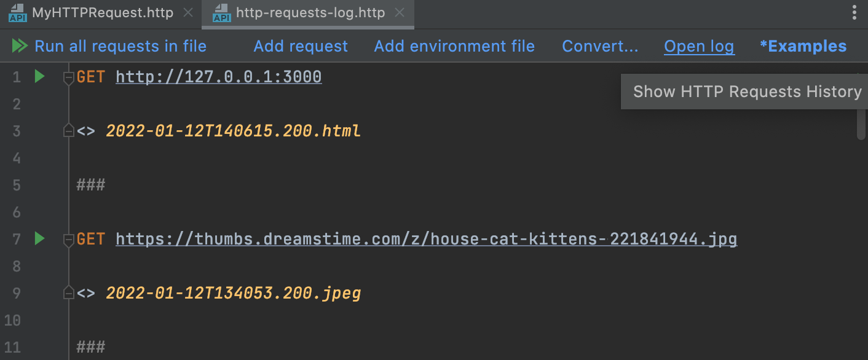Fold the 140615.200.html response line
Image resolution: width=868 pixels, height=360 pixels.
pos(69,131)
